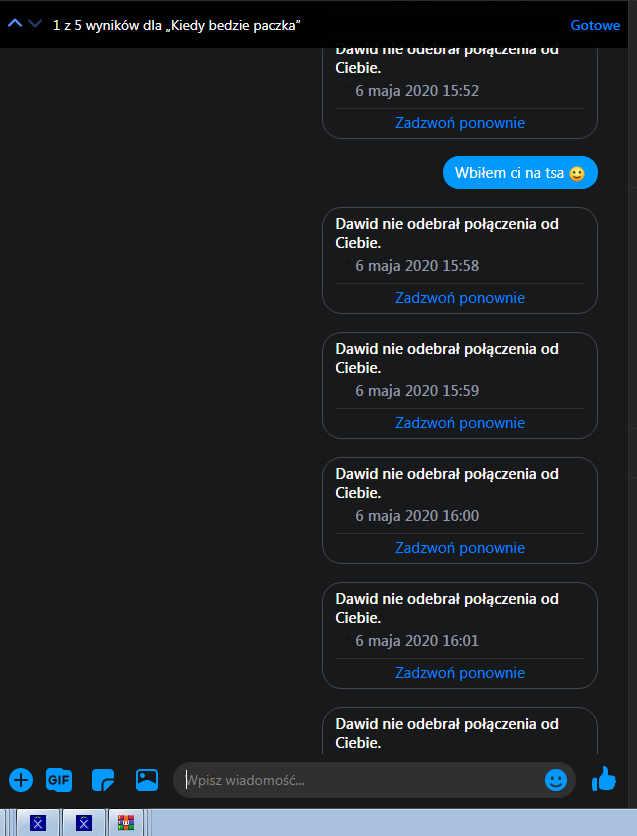Open the sticker picker
637x836 pixels.
click(103, 781)
